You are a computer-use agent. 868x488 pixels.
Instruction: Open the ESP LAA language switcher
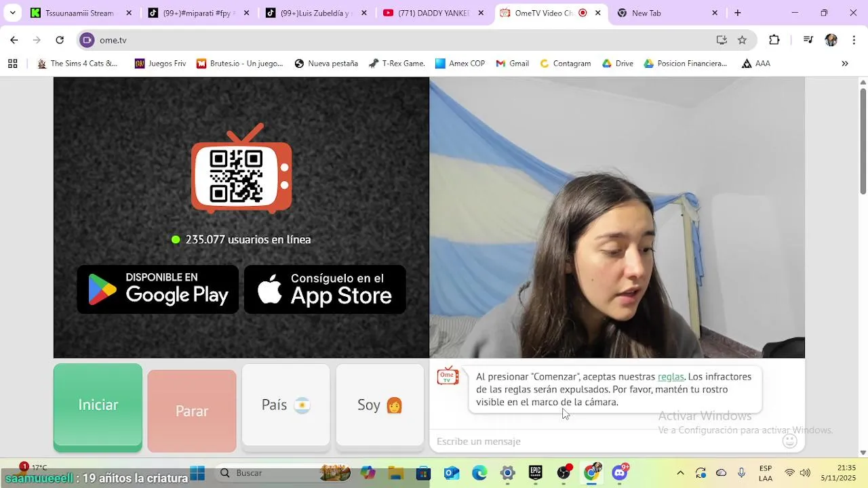pos(766,473)
